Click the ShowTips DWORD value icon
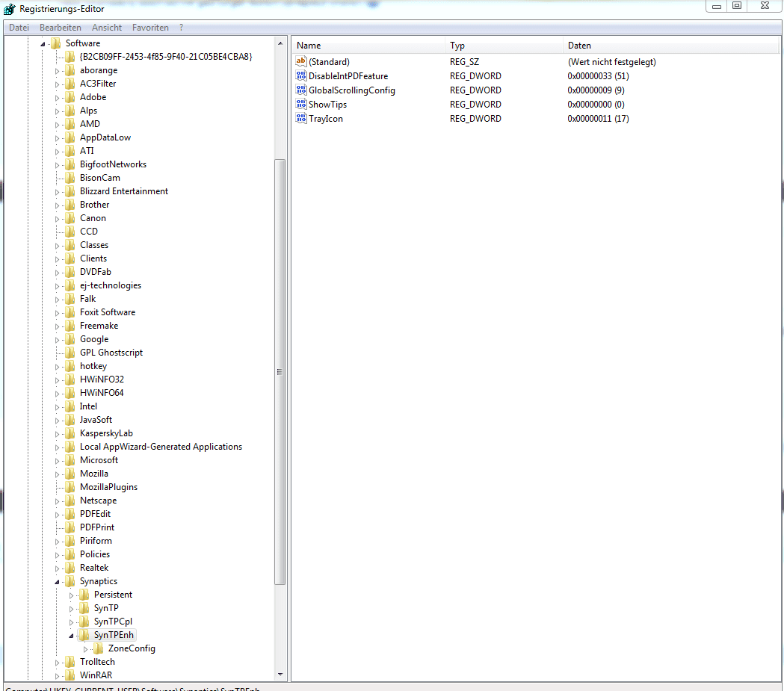The width and height of the screenshot is (784, 691). click(x=300, y=104)
